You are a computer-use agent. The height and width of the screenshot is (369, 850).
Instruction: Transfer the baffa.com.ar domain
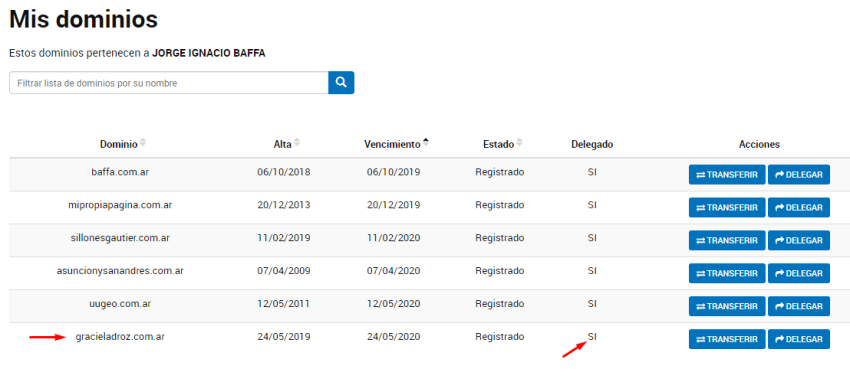coord(727,175)
